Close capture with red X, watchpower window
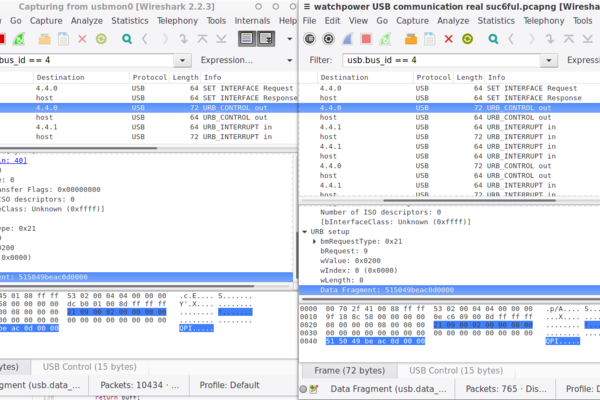The height and width of the screenshot is (400, 600). pos(449,39)
